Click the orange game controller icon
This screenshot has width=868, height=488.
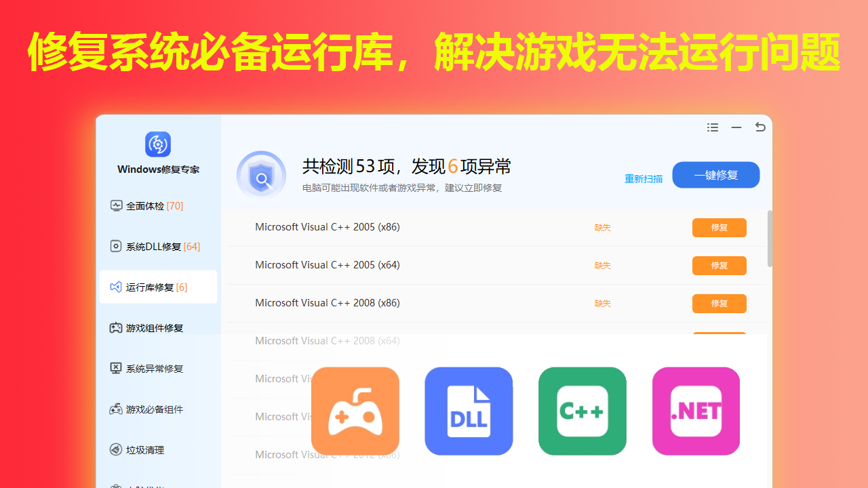click(355, 411)
